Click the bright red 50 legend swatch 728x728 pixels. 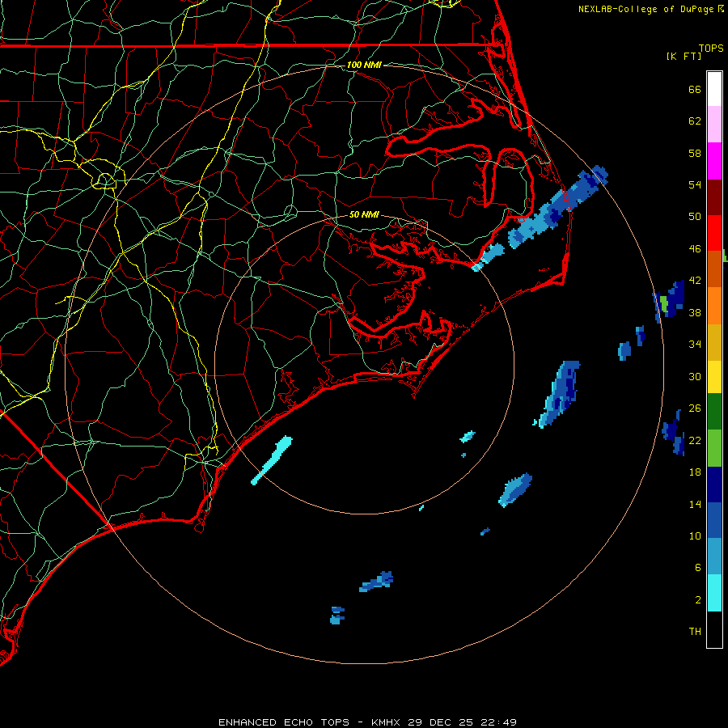point(714,233)
